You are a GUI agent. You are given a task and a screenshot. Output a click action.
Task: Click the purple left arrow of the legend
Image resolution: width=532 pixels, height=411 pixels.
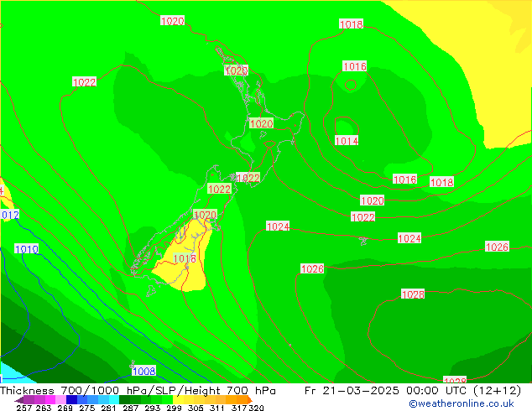(x=19, y=400)
